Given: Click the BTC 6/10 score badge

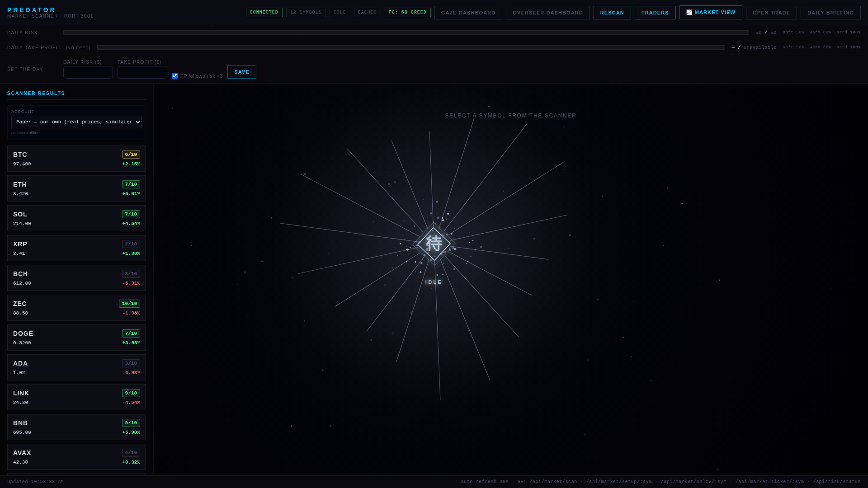Looking at the screenshot, I should 131,155.
